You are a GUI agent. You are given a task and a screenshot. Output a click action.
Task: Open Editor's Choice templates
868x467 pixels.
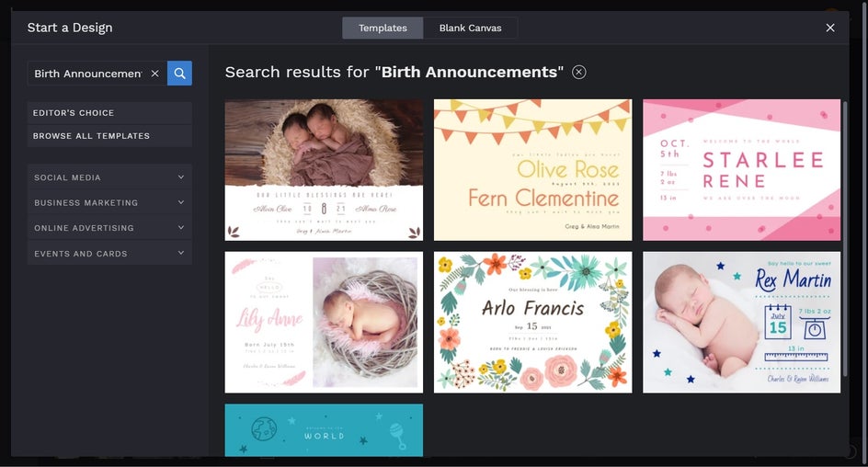coord(109,113)
